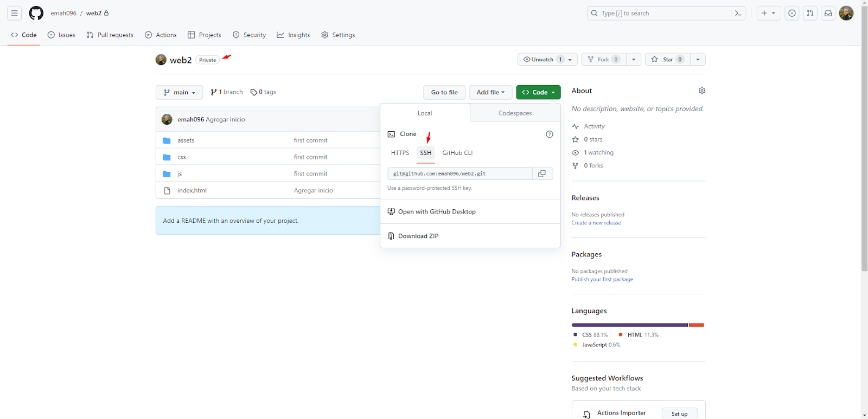Open the create new plus dropdown

click(768, 13)
